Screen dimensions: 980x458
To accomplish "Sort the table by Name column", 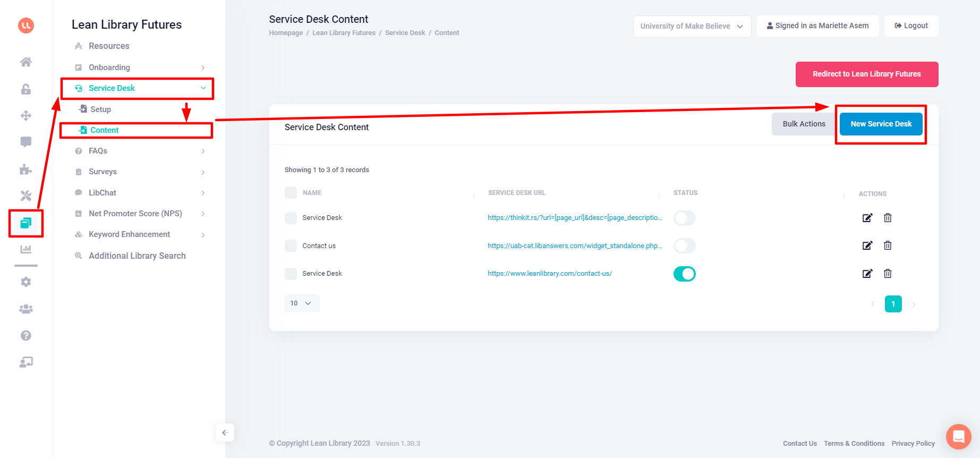I will [474, 196].
